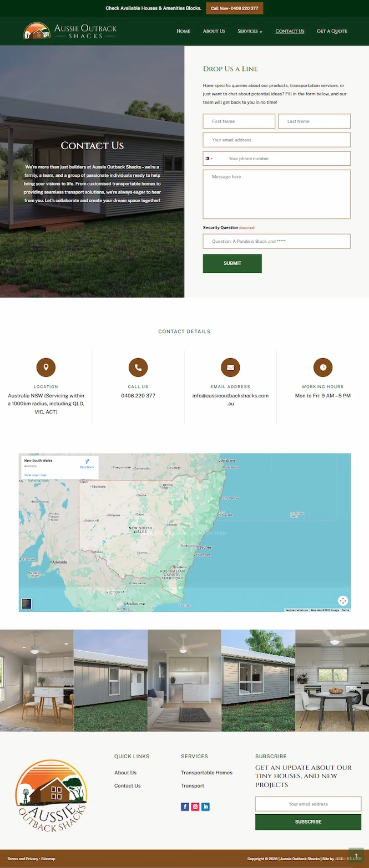Open the About Us menu item
This screenshot has width=369, height=868.
point(214,31)
